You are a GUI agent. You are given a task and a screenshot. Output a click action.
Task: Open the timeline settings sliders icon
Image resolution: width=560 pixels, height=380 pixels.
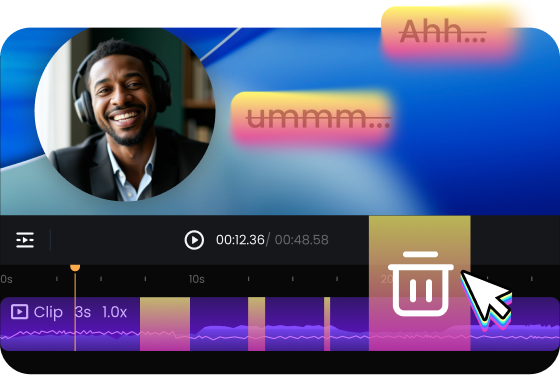[x=25, y=240]
